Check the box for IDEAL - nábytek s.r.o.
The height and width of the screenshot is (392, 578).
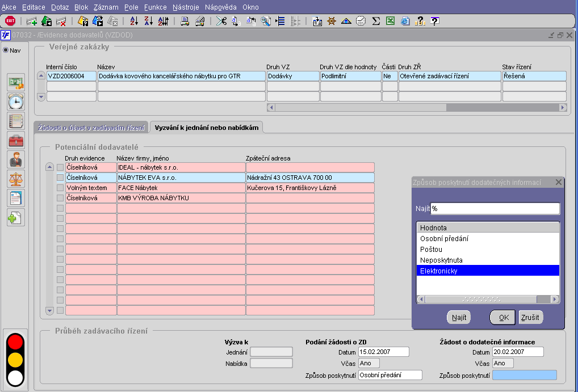pyautogui.click(x=60, y=167)
